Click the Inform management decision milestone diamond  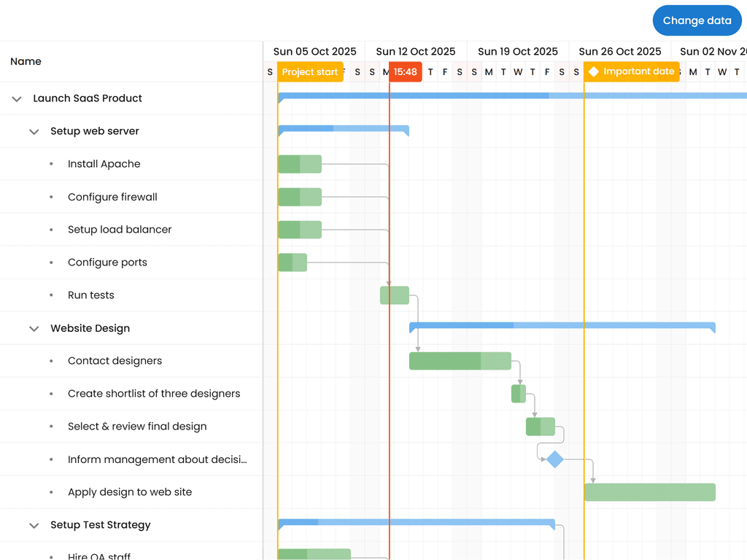[x=554, y=459]
